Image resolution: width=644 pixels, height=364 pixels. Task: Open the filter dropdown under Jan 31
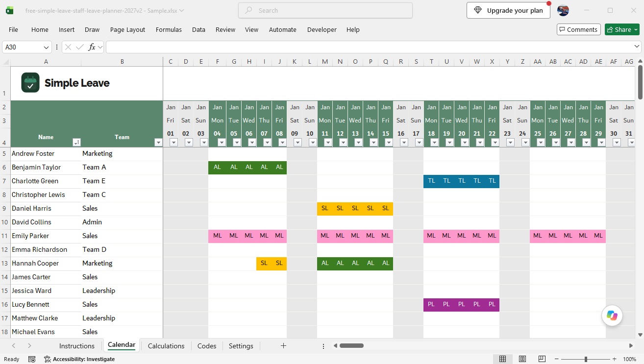[632, 143]
